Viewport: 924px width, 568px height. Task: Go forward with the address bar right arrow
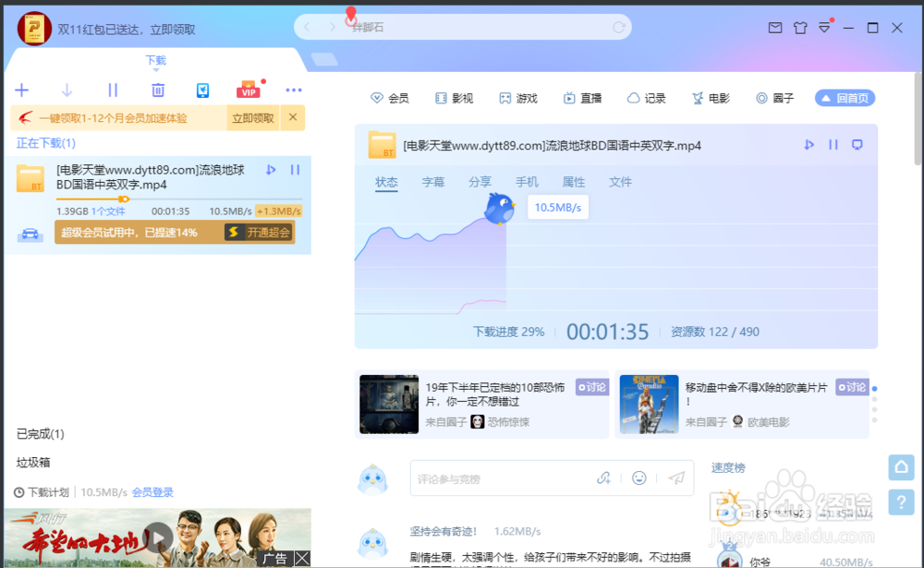[333, 27]
